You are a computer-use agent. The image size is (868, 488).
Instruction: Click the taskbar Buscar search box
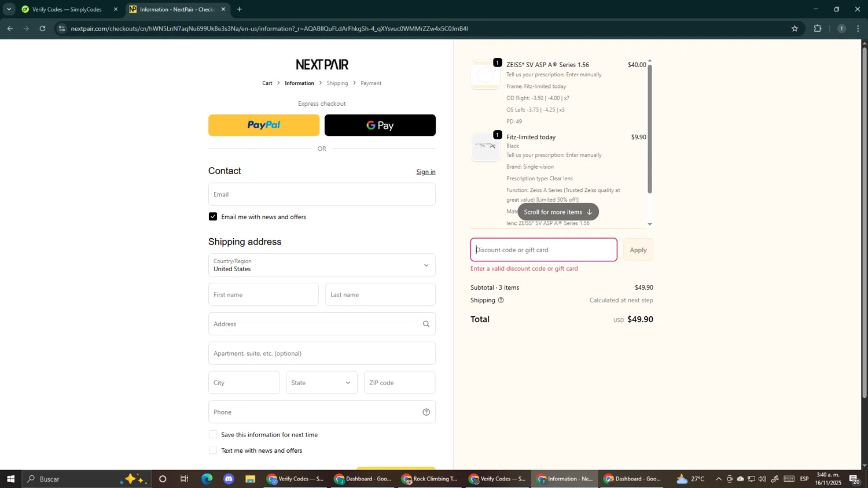87,479
